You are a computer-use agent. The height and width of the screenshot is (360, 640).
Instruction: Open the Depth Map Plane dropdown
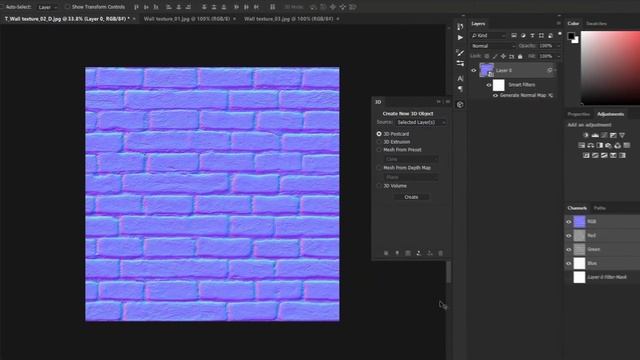tap(411, 177)
